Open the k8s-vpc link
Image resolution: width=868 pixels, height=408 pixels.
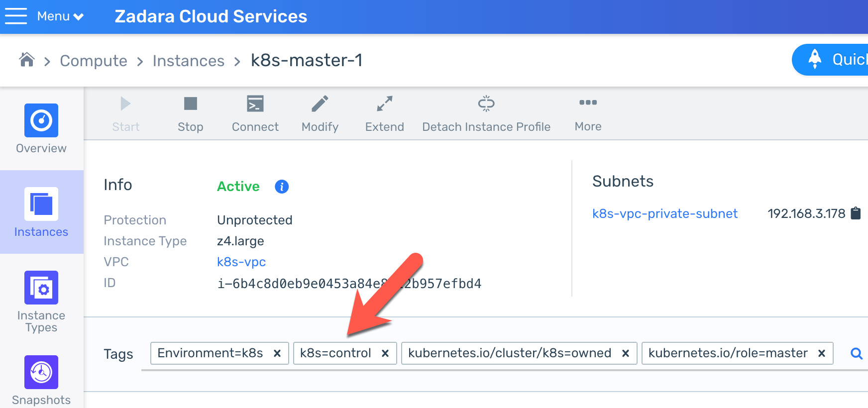pos(241,262)
